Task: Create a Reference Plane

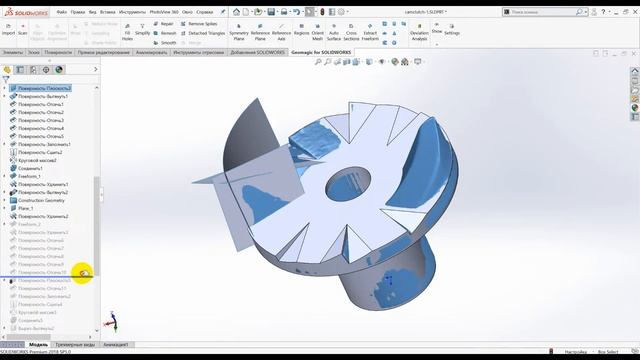Action: [x=260, y=32]
